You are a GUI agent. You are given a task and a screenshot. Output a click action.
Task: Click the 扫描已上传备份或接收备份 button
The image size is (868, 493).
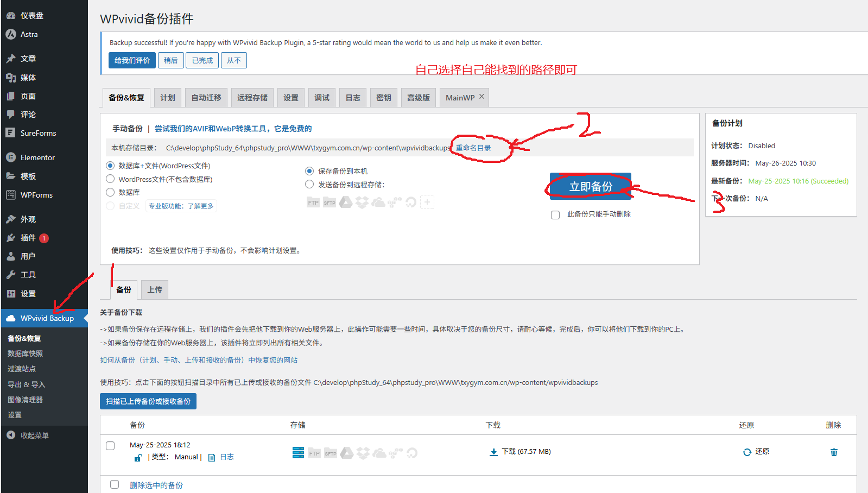[x=148, y=401]
